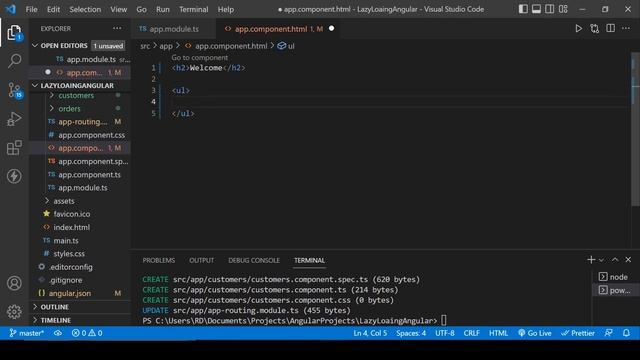
Task: Switch to the Output panel tab
Action: (201, 260)
